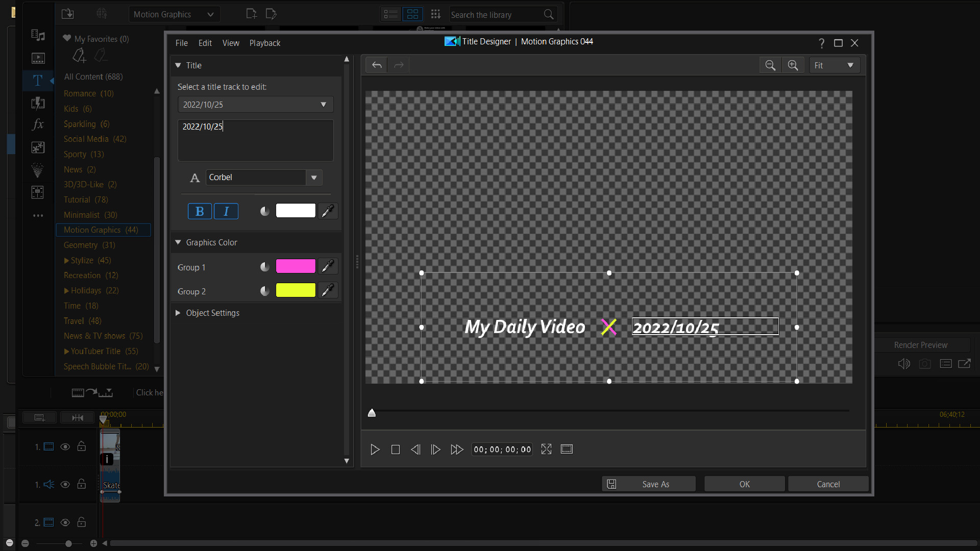The height and width of the screenshot is (551, 980).
Task: Zoom in on the title preview
Action: point(793,65)
